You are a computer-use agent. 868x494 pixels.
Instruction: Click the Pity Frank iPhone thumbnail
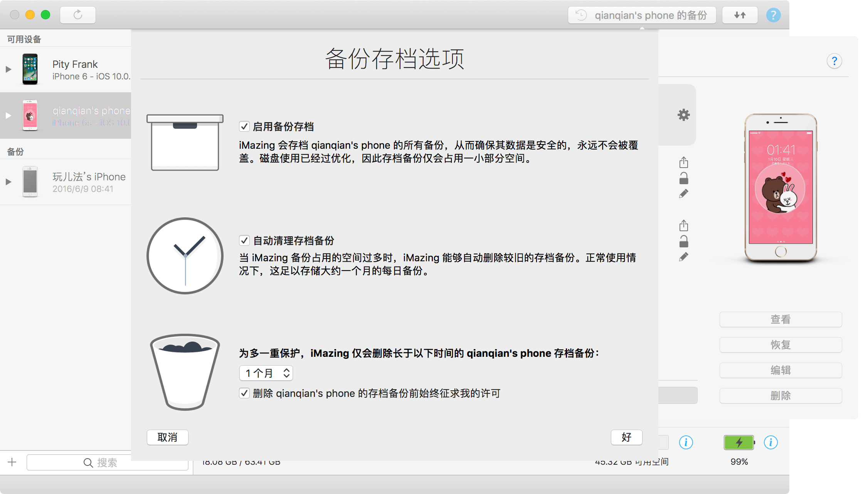pyautogui.click(x=30, y=69)
